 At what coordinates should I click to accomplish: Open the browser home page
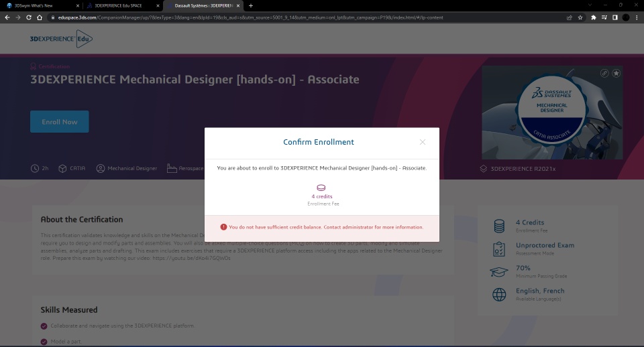40,17
